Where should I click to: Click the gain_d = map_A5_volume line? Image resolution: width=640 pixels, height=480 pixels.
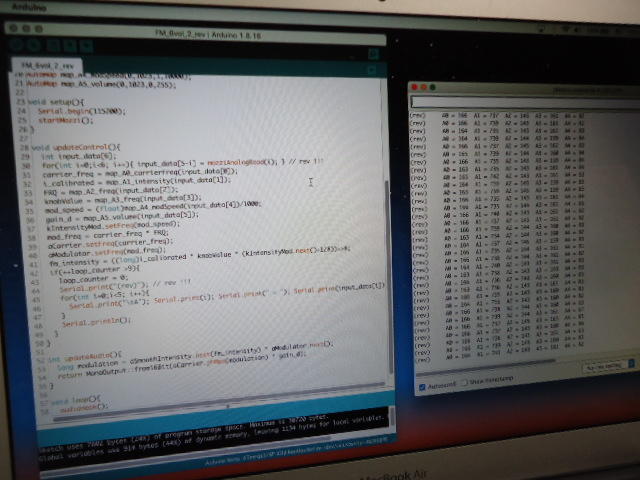point(123,217)
